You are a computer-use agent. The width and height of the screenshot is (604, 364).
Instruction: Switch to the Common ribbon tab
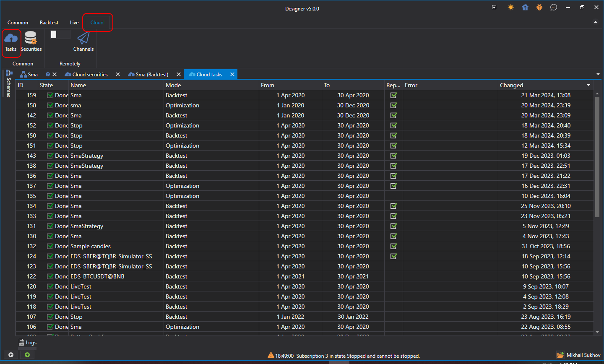[x=18, y=23]
